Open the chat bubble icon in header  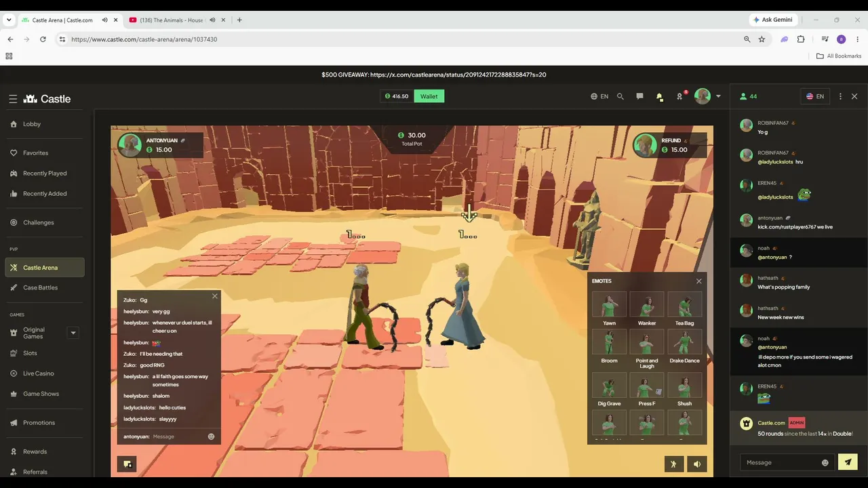(639, 96)
